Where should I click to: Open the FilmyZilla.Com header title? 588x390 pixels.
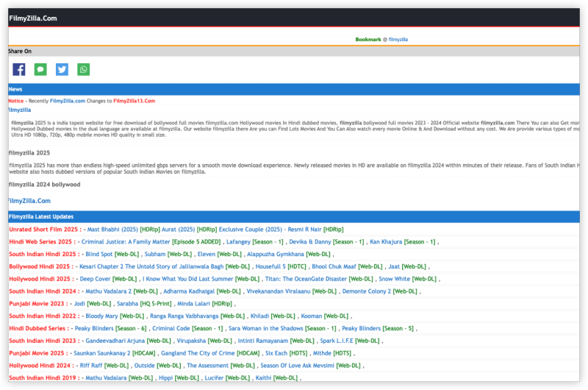33,18
